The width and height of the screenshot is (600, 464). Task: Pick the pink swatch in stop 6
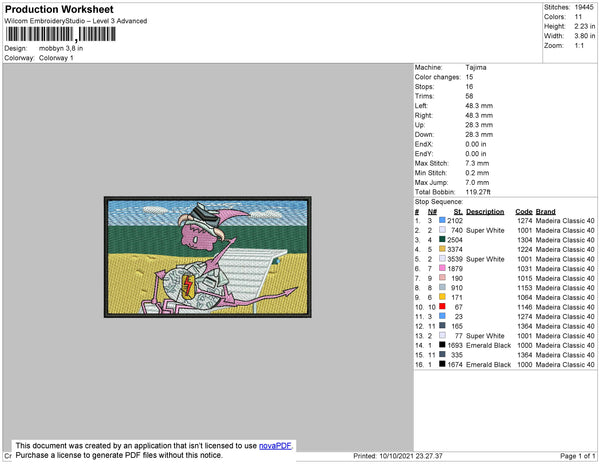click(442, 268)
